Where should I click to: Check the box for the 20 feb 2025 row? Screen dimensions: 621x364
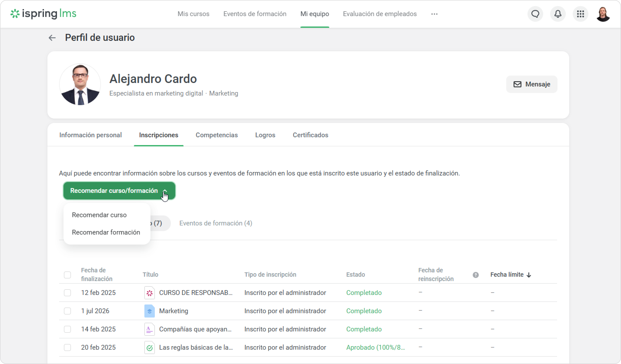[x=67, y=347]
